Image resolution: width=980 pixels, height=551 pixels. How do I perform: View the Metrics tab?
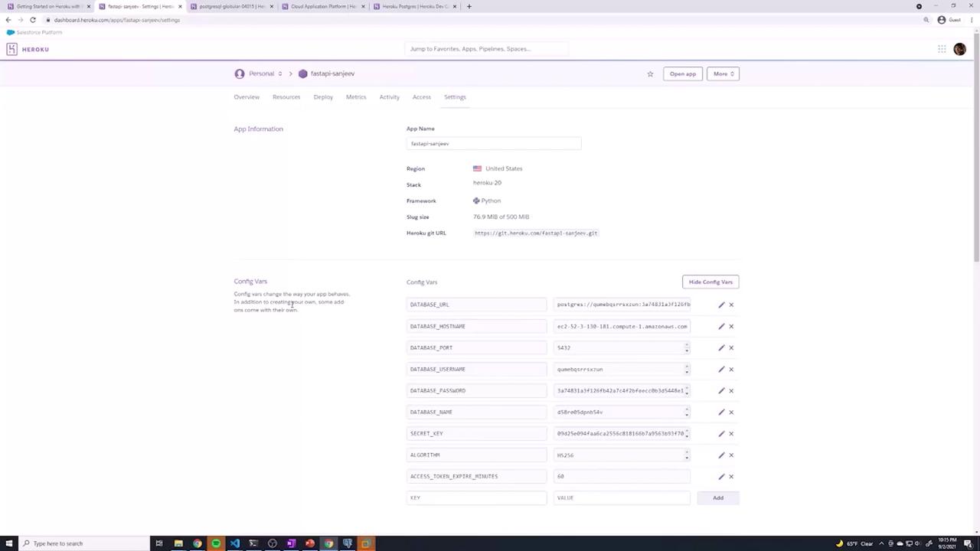[x=356, y=97]
